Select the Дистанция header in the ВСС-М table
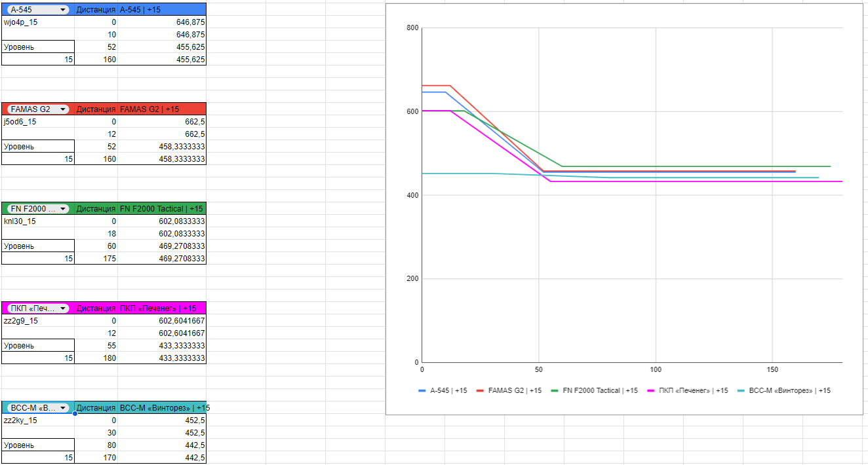This screenshot has height=465, width=868. (x=96, y=407)
